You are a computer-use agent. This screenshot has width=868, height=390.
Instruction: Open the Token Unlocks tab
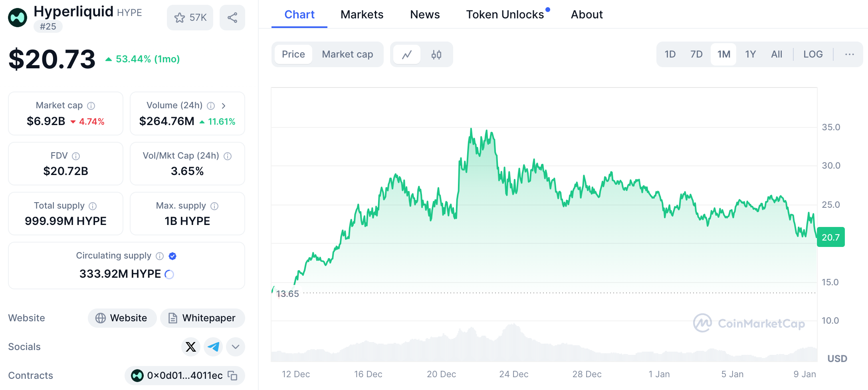[x=505, y=14]
